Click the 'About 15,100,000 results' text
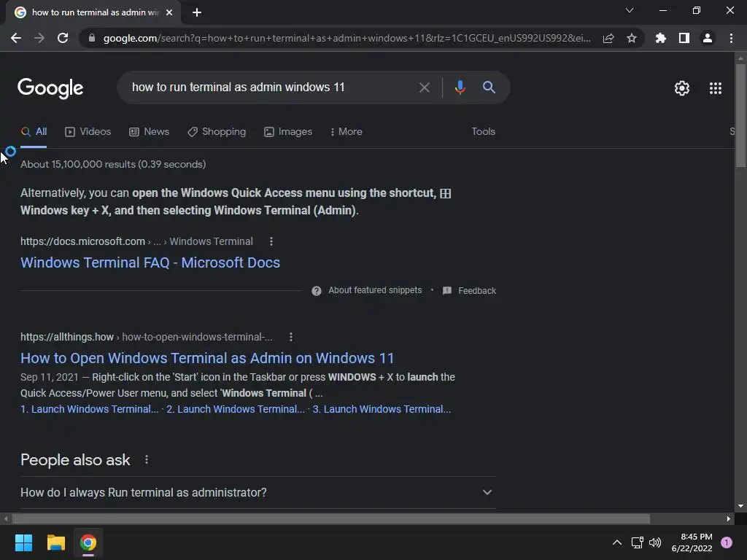 [113, 164]
